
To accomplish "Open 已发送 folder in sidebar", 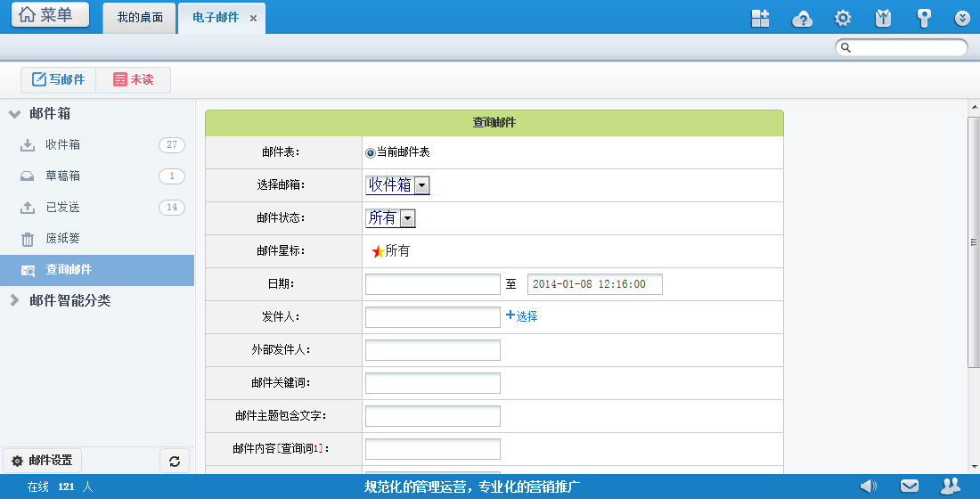I will coord(62,208).
